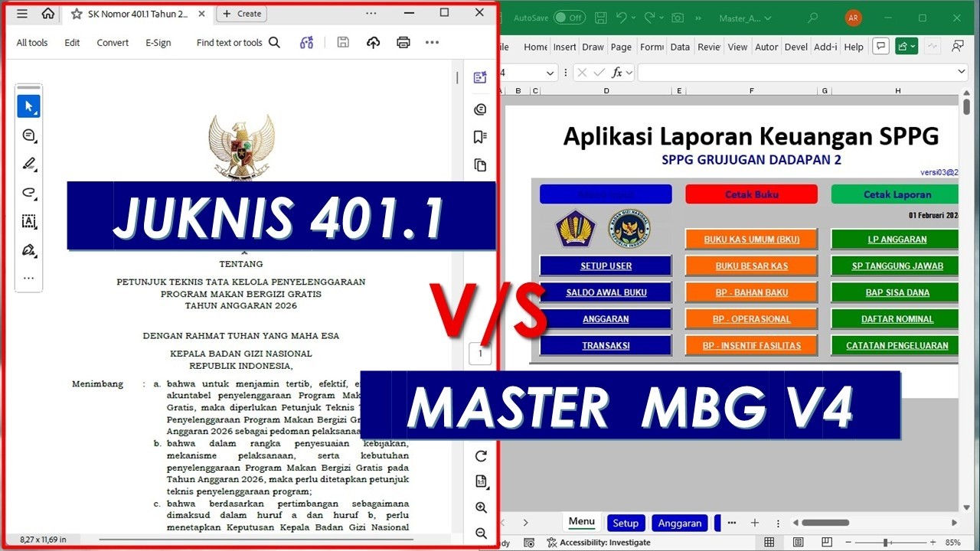Click the SETUP USER button
980x551 pixels.
click(x=606, y=266)
